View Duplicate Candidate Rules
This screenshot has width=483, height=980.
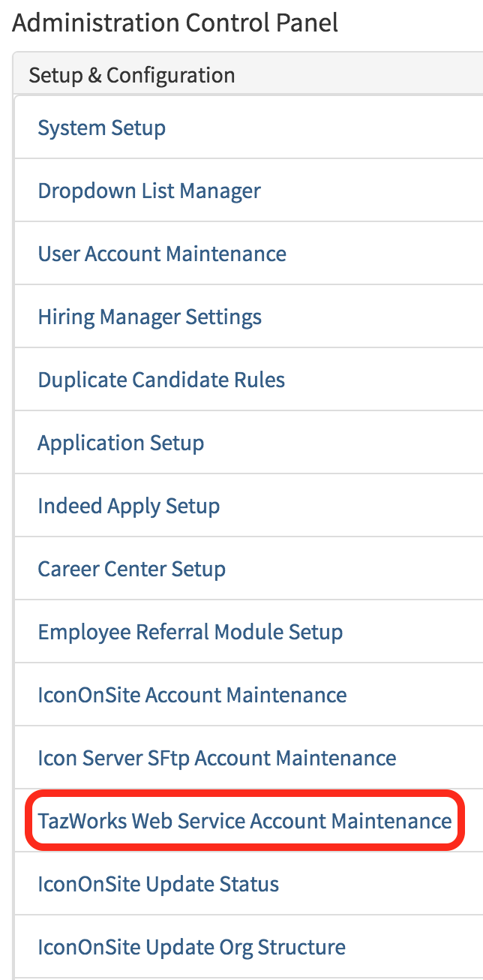(x=161, y=379)
